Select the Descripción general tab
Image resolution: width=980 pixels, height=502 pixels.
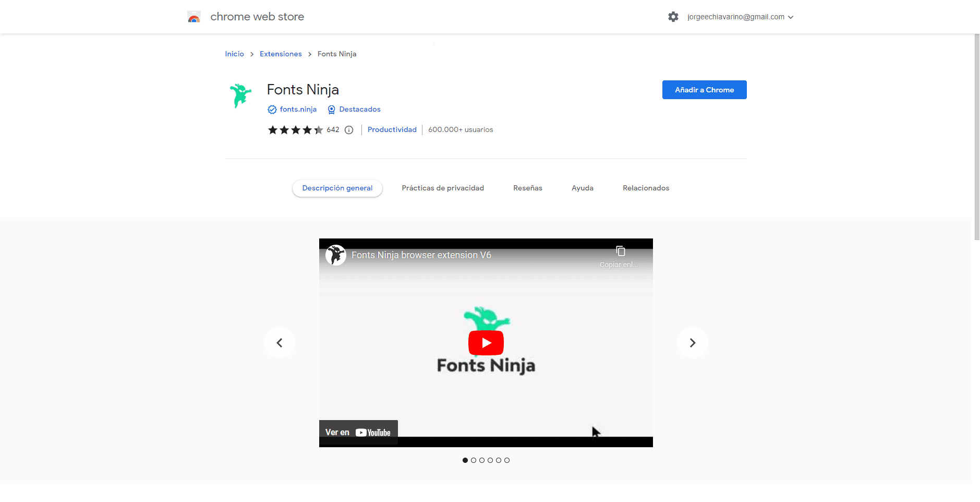[337, 188]
